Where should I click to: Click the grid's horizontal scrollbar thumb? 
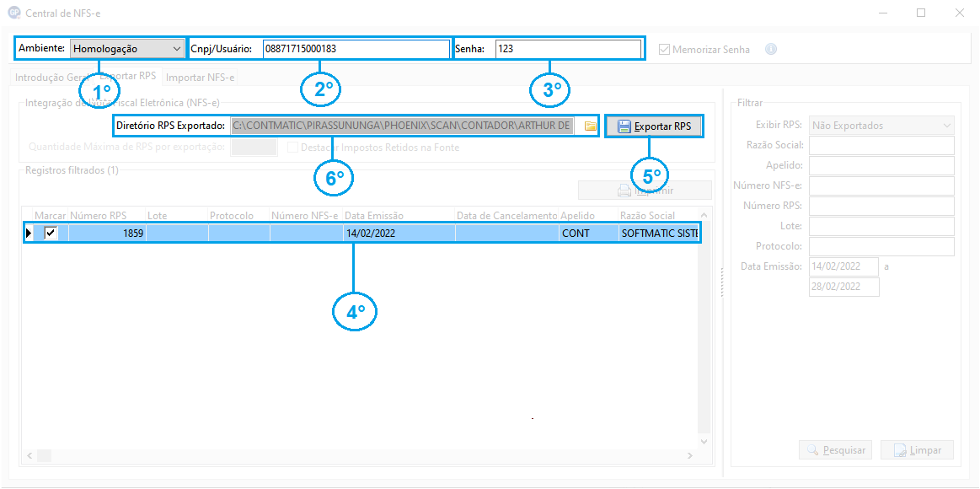pos(45,455)
